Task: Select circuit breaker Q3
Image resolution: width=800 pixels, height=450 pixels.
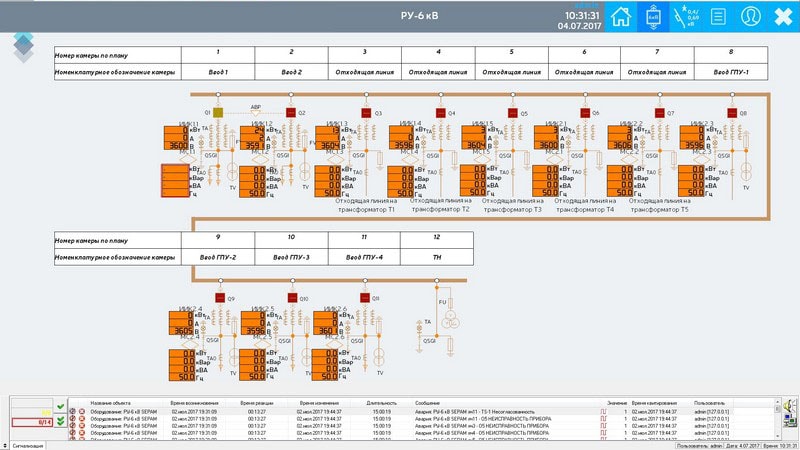Action: pyautogui.click(x=366, y=113)
